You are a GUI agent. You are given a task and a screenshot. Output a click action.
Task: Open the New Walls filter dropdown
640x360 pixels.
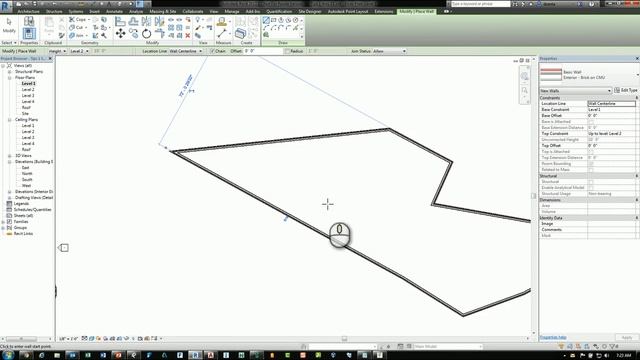click(x=576, y=91)
